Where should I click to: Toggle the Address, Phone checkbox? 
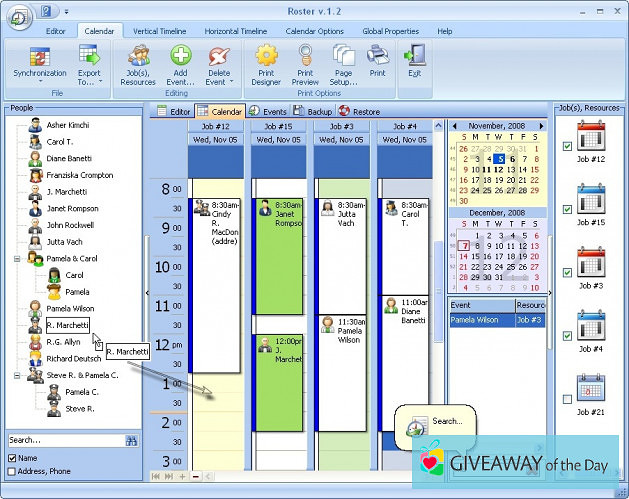[12, 471]
